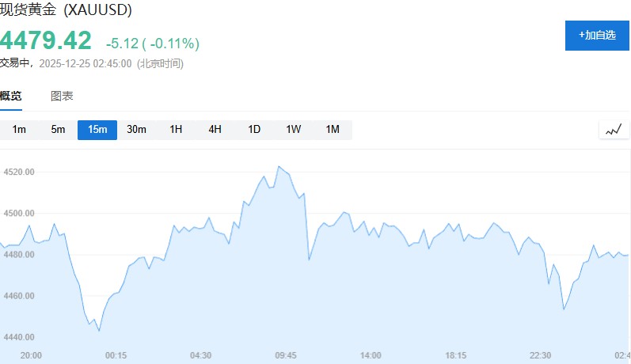The height and width of the screenshot is (364, 631).
Task: Click the 09:45 time axis label
Action: pos(286,355)
